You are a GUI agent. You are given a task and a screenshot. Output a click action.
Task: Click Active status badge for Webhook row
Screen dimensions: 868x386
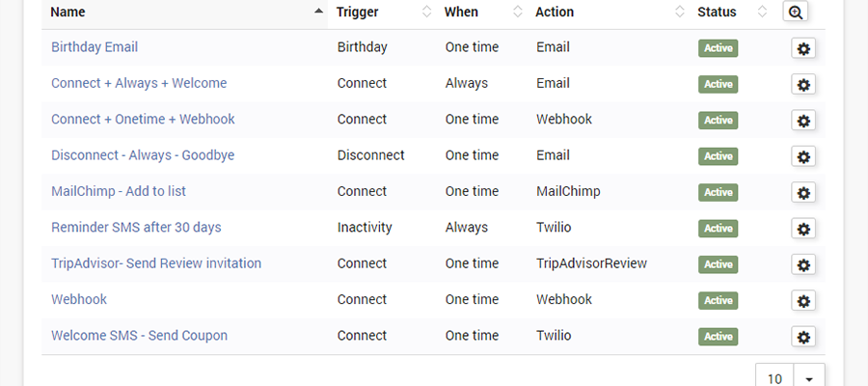pos(718,301)
